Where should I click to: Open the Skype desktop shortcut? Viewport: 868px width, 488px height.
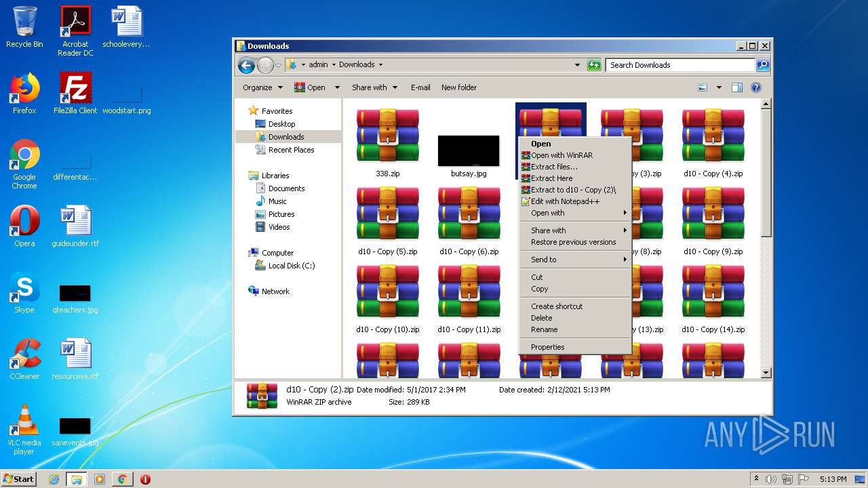[x=24, y=293]
